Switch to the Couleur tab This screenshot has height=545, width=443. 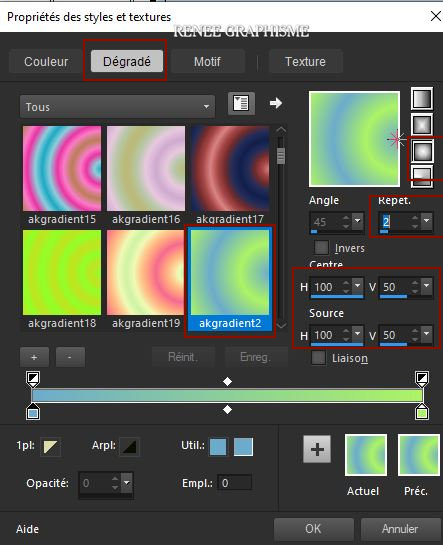coord(46,62)
